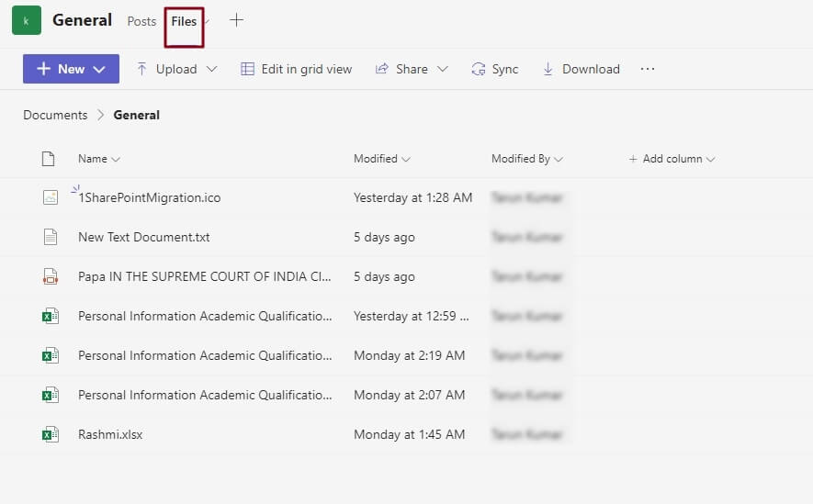The height and width of the screenshot is (504, 813).
Task: Sort by the Name column header
Action: click(93, 159)
